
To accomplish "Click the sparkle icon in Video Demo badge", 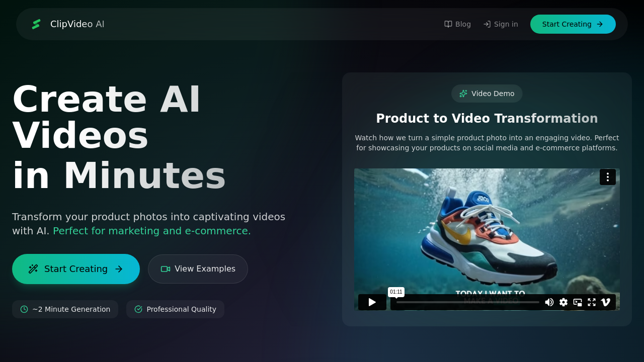I will [x=463, y=94].
